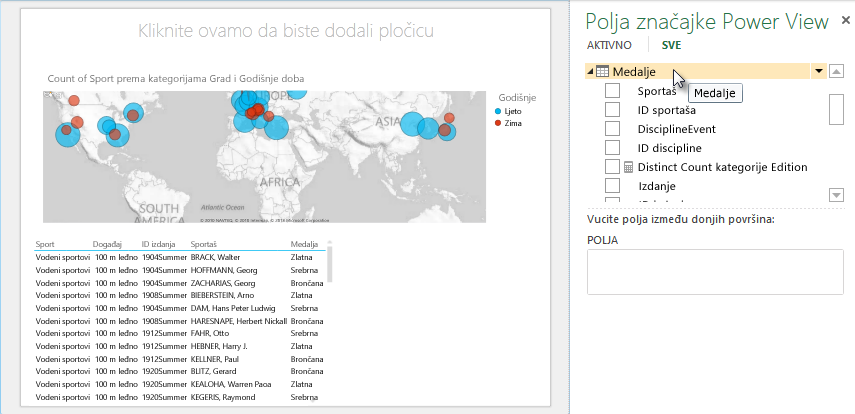Image resolution: width=855 pixels, height=414 pixels.
Task: Select the DAM, Hans Peter Ludwig cell
Action: point(233,308)
